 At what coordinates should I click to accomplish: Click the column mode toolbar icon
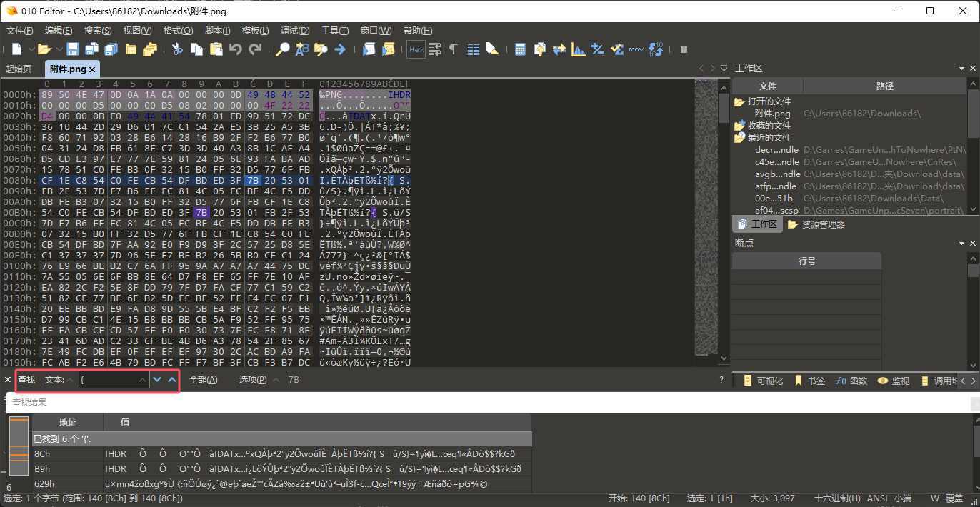coord(473,49)
